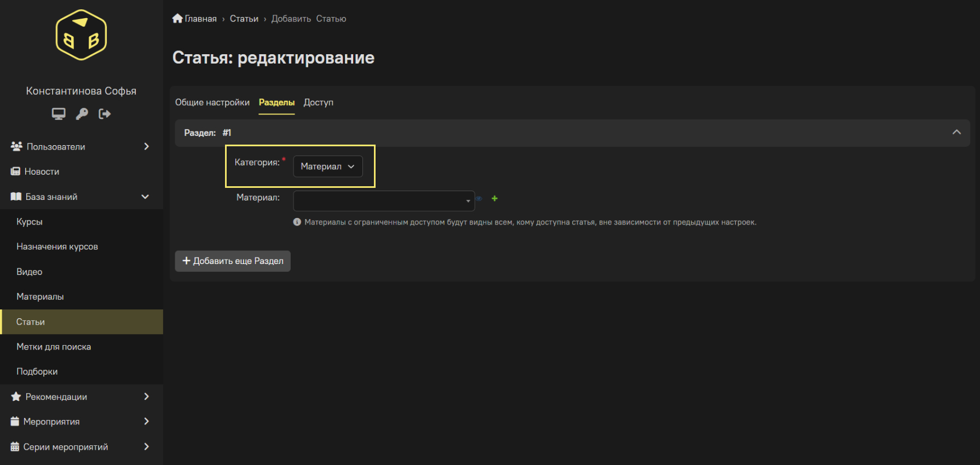Collapse section #1 with the up chevron
The height and width of the screenshot is (465, 980).
click(956, 133)
